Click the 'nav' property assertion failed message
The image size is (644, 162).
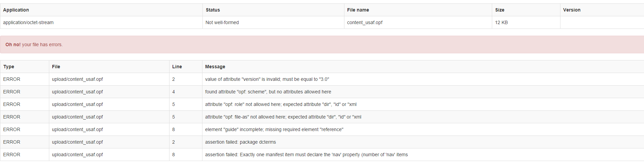pos(306,155)
